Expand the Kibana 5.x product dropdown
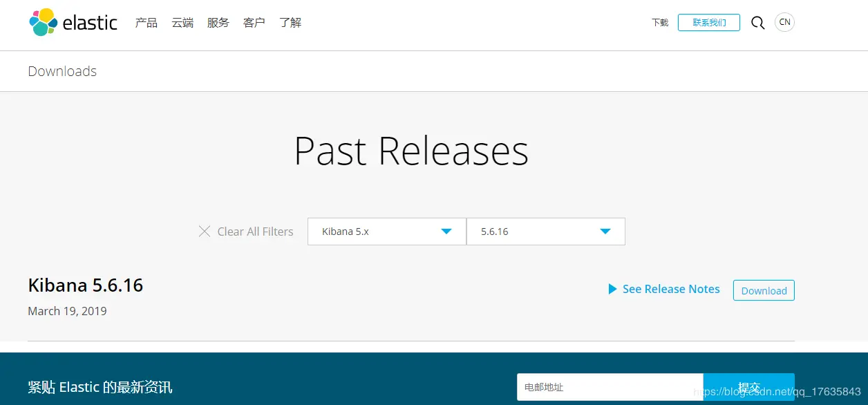This screenshot has width=868, height=405. [x=387, y=232]
